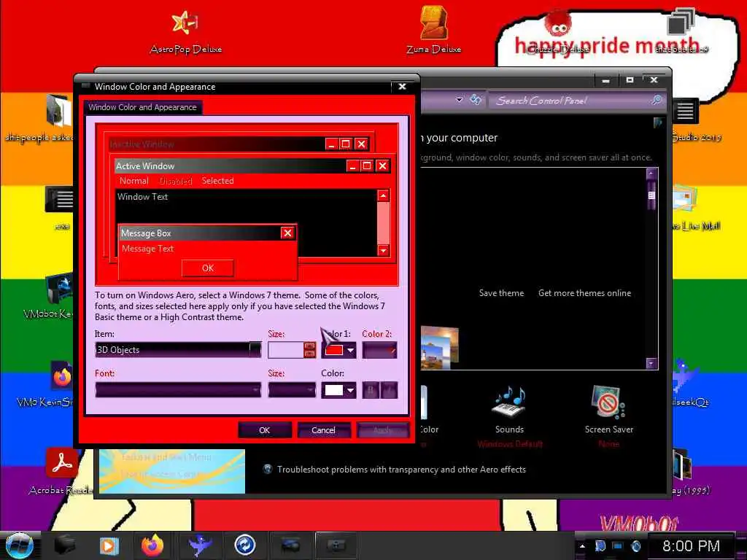The image size is (747, 560).
Task: Open the Font name dropdown
Action: [178, 390]
